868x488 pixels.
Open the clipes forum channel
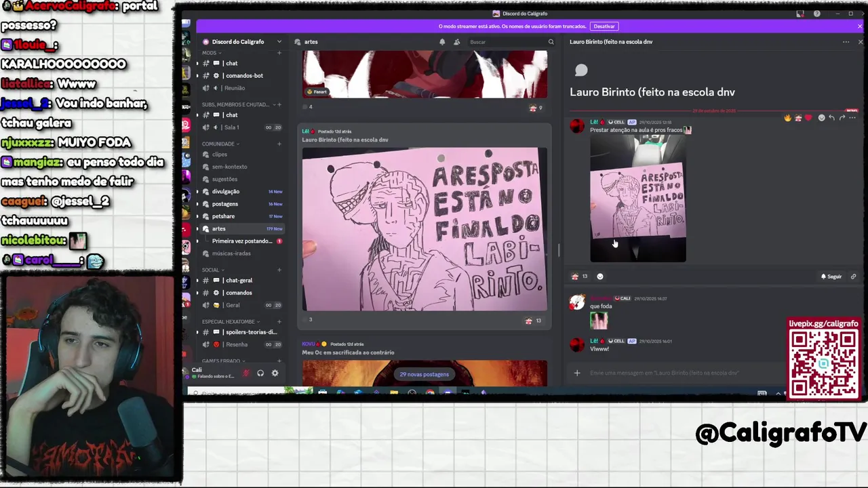tap(243, 155)
